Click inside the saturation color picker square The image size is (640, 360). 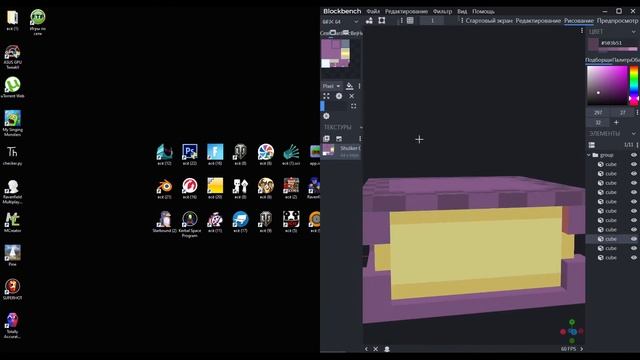[x=607, y=85]
